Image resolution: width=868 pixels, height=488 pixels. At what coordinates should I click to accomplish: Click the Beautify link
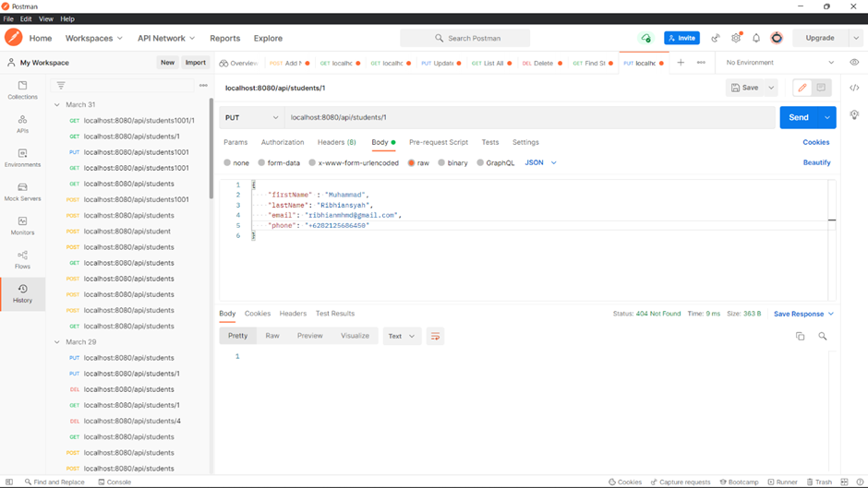pyautogui.click(x=816, y=162)
